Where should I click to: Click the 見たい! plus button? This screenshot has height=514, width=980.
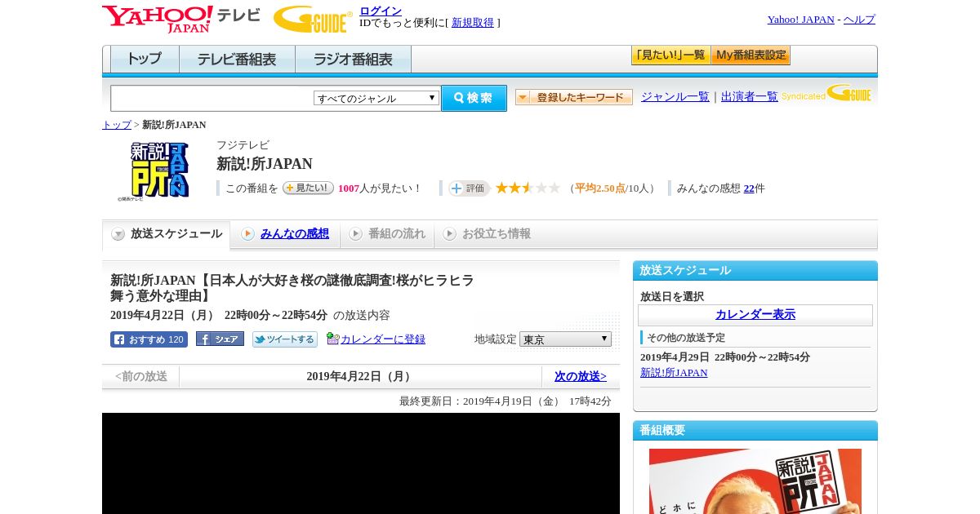point(308,188)
